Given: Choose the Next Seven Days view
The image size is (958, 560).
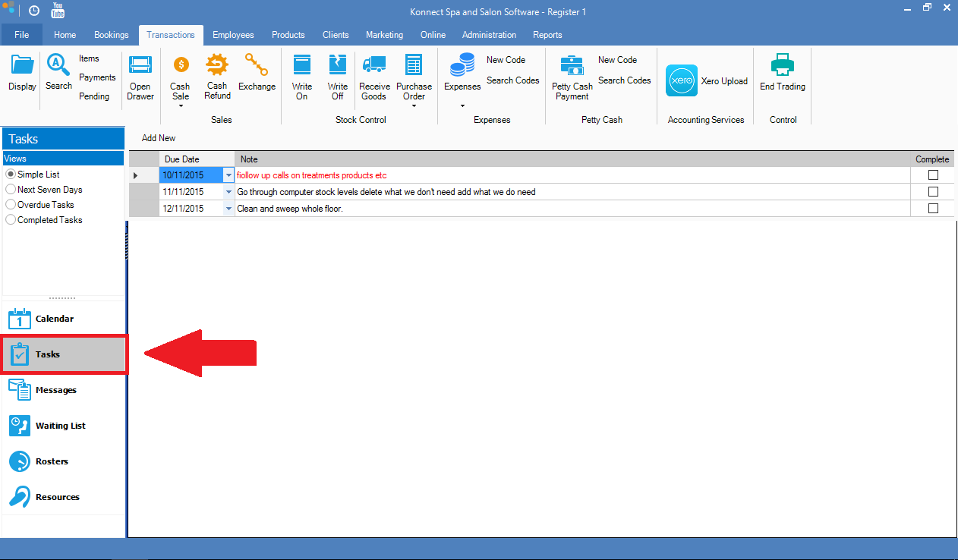Looking at the screenshot, I should 11,190.
